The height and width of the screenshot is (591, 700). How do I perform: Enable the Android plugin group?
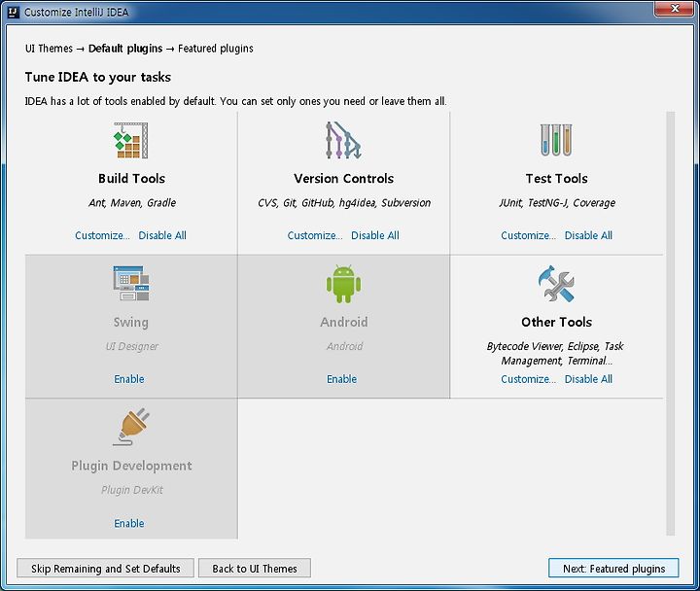tap(341, 379)
